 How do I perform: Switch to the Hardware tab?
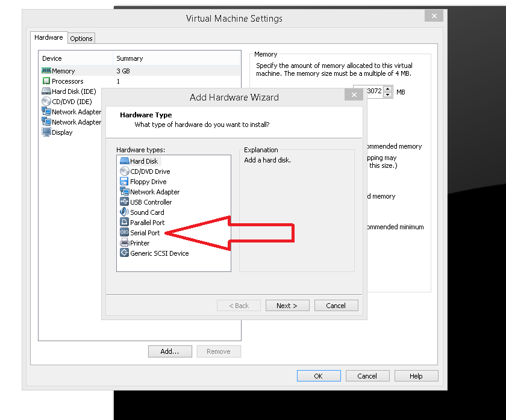click(x=49, y=37)
